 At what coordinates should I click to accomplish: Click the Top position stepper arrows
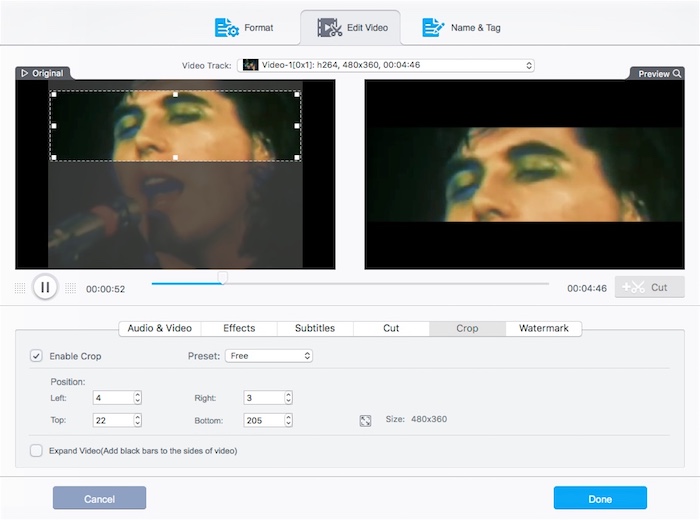click(x=138, y=420)
